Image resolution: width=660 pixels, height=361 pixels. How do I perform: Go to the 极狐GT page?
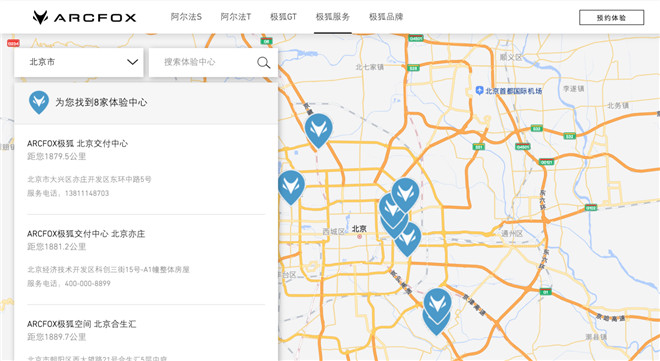(x=283, y=17)
